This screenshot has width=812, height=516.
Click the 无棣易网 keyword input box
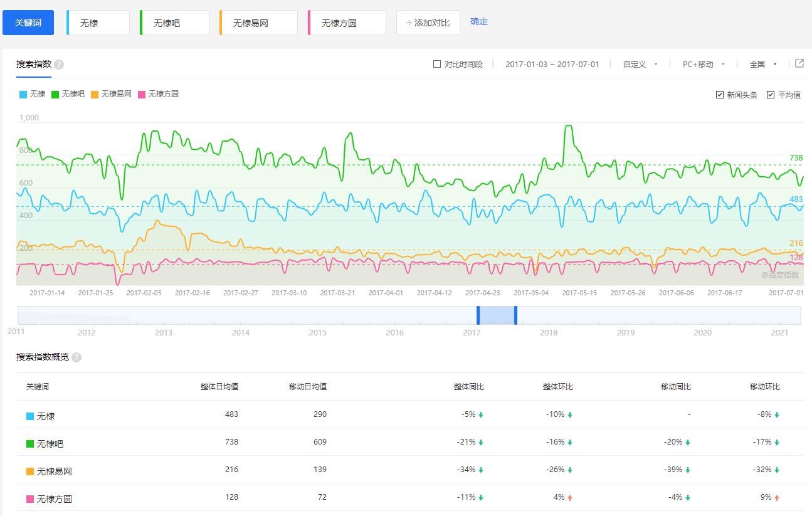point(258,23)
